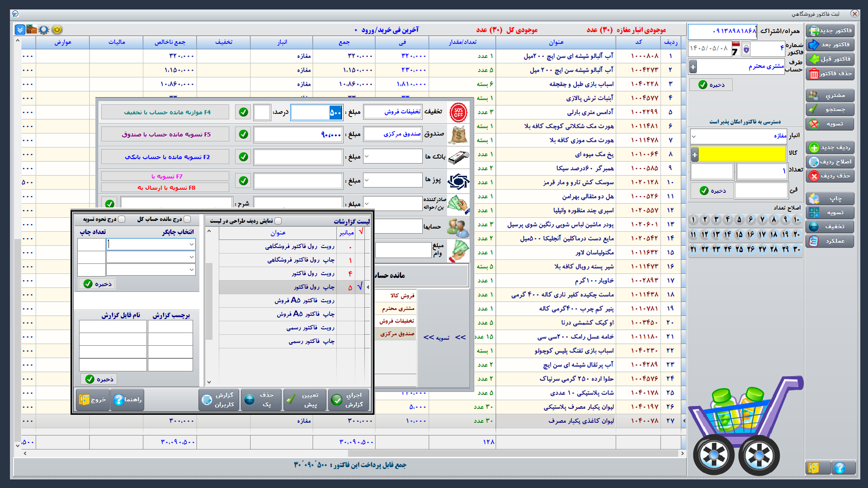The image size is (868, 488).
Task: Click the POS پوز ها icon
Action: pos(458,181)
